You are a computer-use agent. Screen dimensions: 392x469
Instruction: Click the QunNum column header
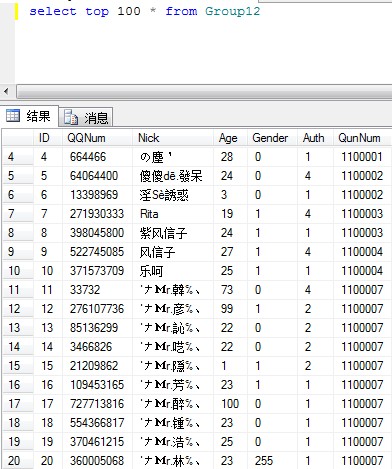click(362, 138)
